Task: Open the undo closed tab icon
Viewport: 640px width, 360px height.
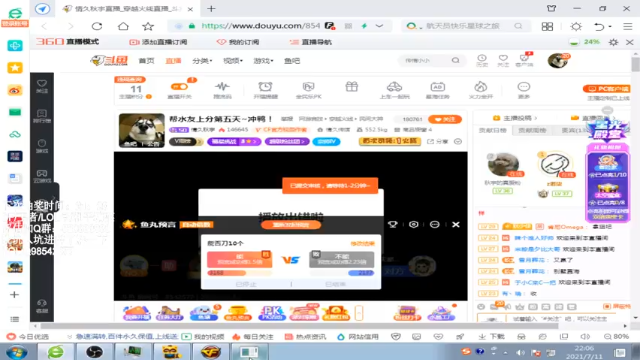Action: tap(599, 27)
